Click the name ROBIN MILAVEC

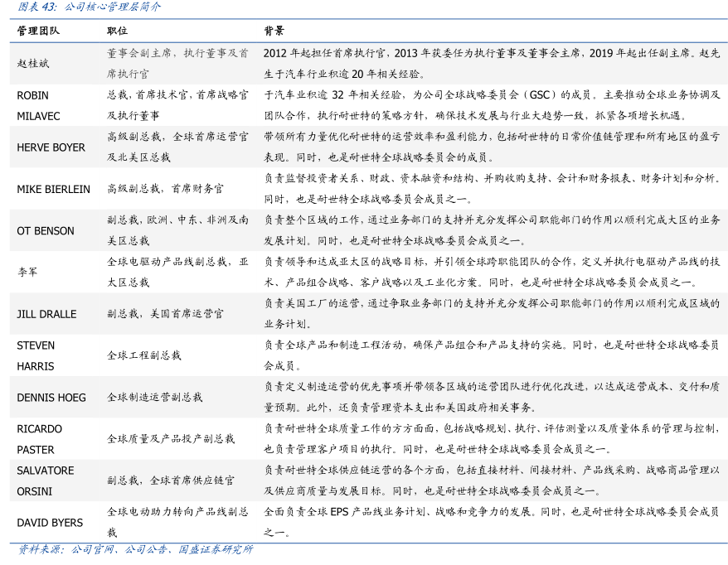click(x=38, y=106)
